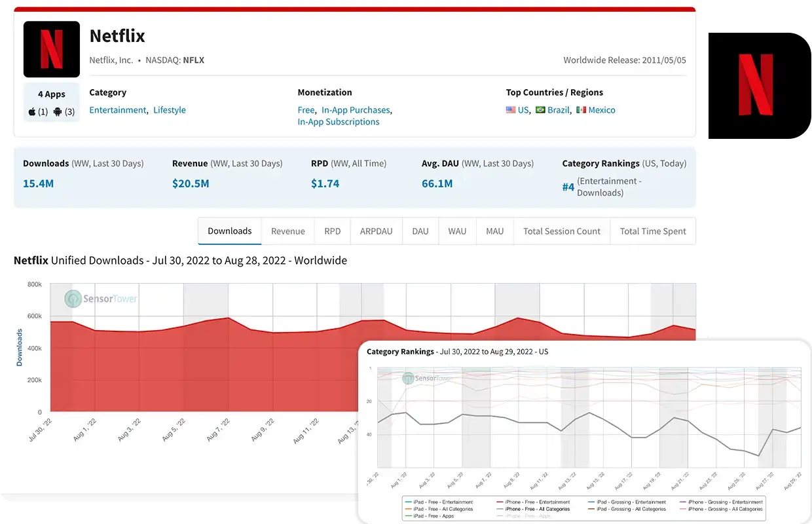Switch to the Revenue tab
This screenshot has width=812, height=524.
click(x=288, y=231)
